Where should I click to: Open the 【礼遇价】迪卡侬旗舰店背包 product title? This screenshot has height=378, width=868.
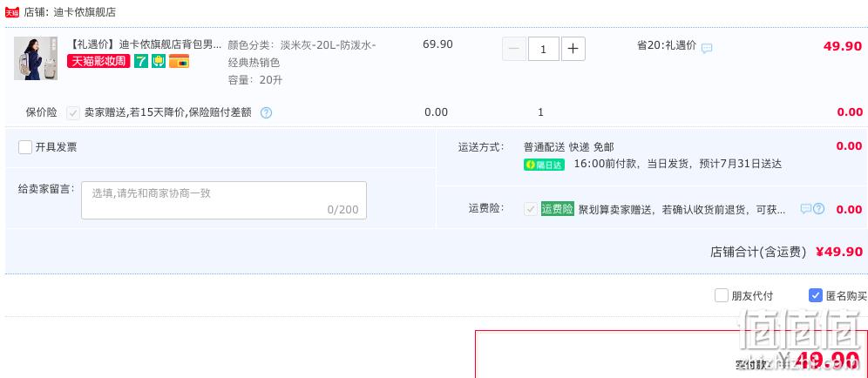click(146, 44)
